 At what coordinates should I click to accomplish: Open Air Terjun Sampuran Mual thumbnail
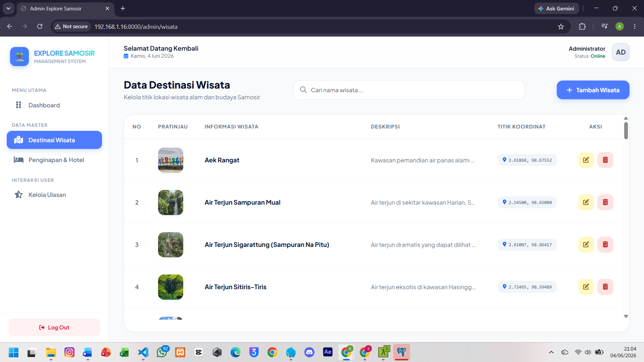(x=170, y=202)
